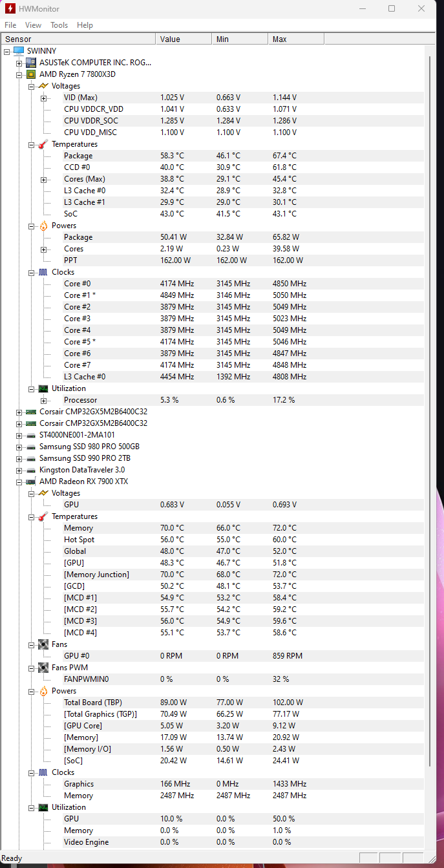Click the GPU Temperatures thermometer icon

(43, 516)
